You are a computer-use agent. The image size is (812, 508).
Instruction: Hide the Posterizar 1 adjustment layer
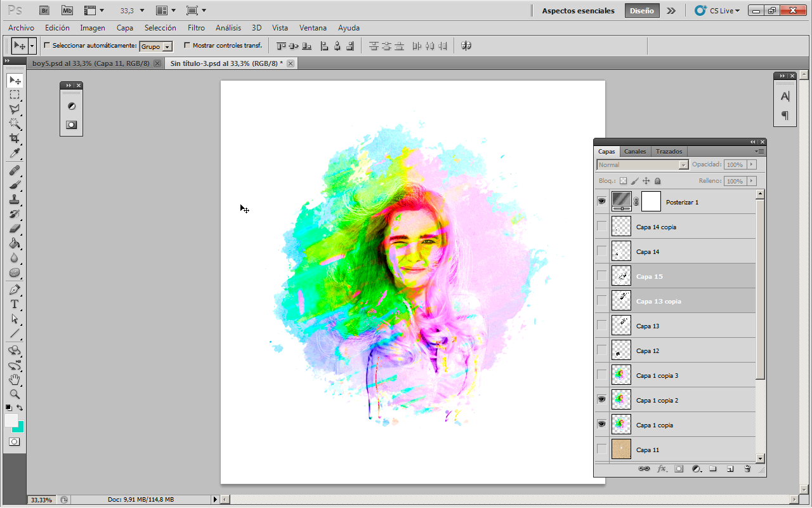click(x=601, y=201)
